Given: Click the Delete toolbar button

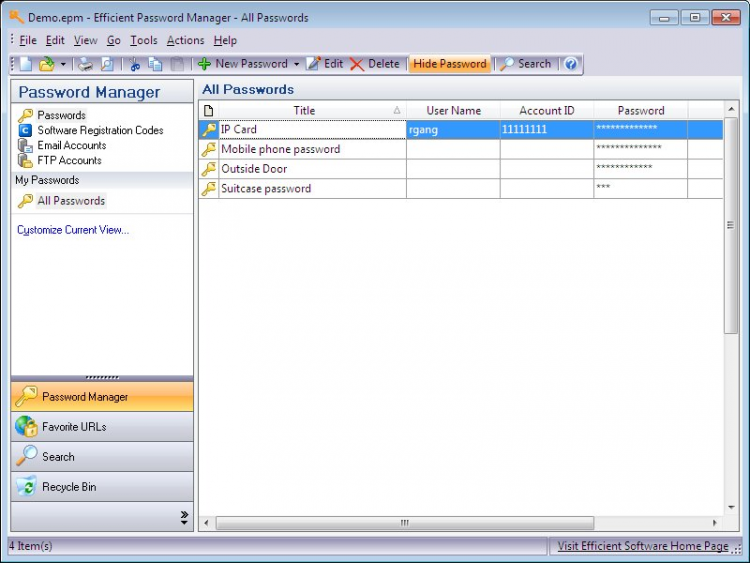Looking at the screenshot, I should (x=375, y=64).
